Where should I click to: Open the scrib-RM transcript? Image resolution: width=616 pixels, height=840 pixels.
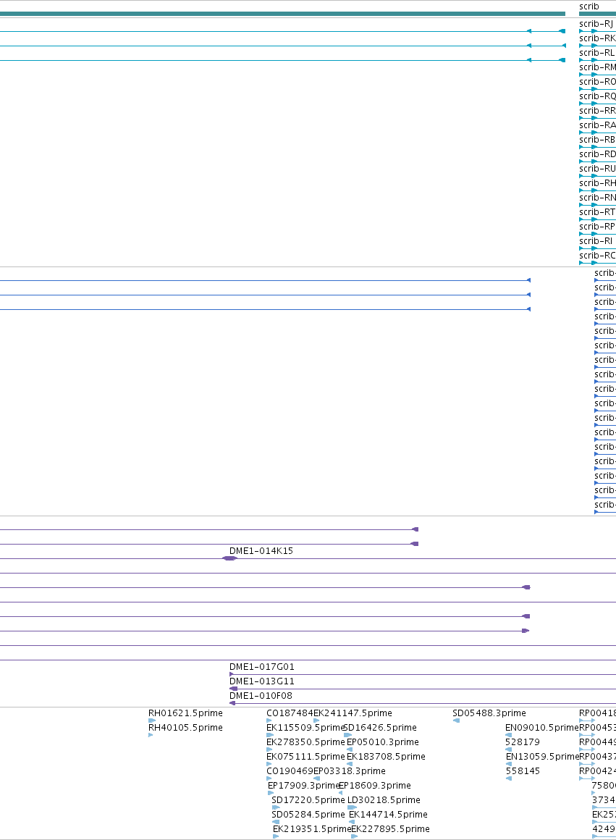tap(597, 67)
